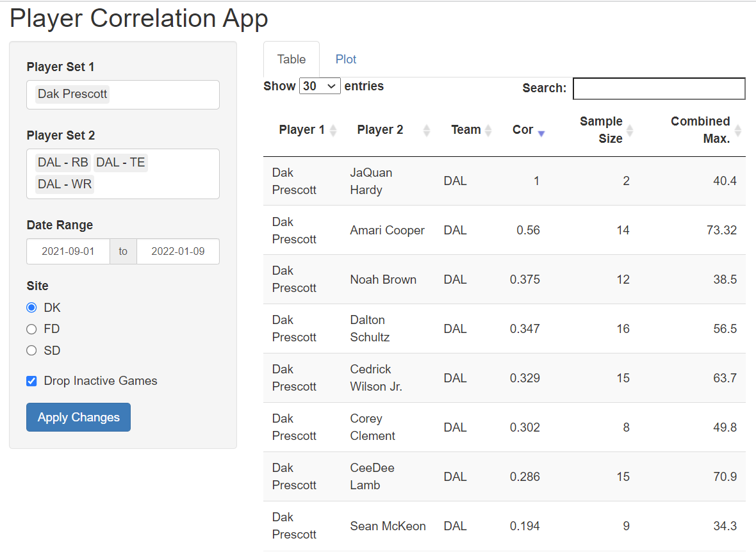
Task: Click the Amari Cooper cell
Action: pyautogui.click(x=387, y=231)
